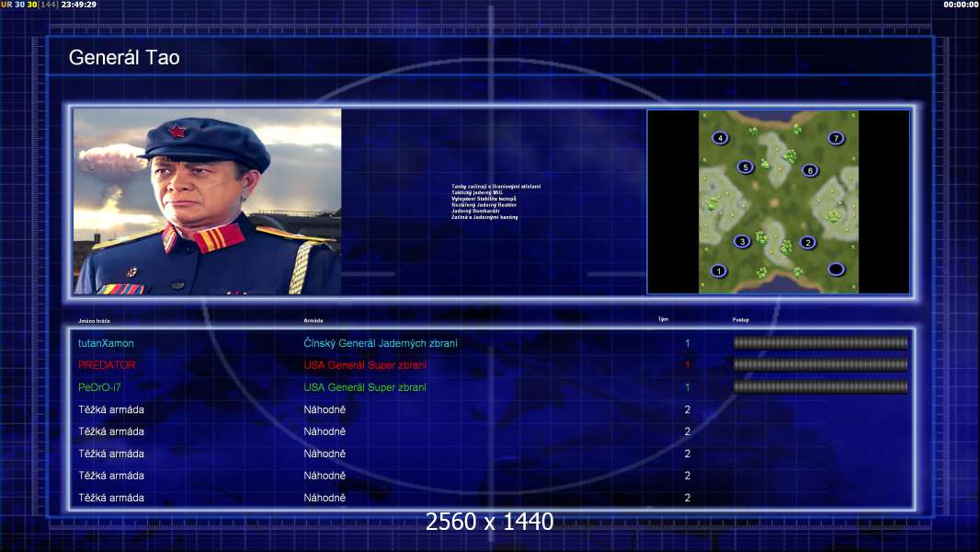Click the 00:00:00 elapsed timer
980x552 pixels.
pos(962,5)
